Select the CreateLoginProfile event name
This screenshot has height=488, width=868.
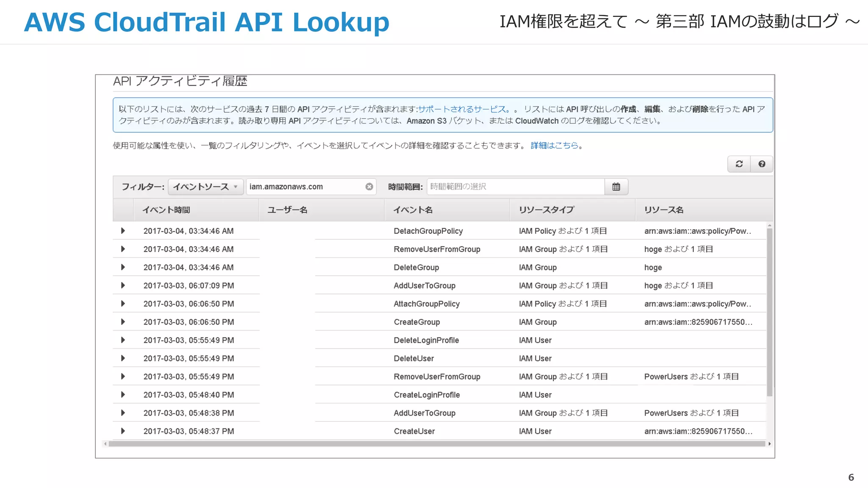point(427,395)
